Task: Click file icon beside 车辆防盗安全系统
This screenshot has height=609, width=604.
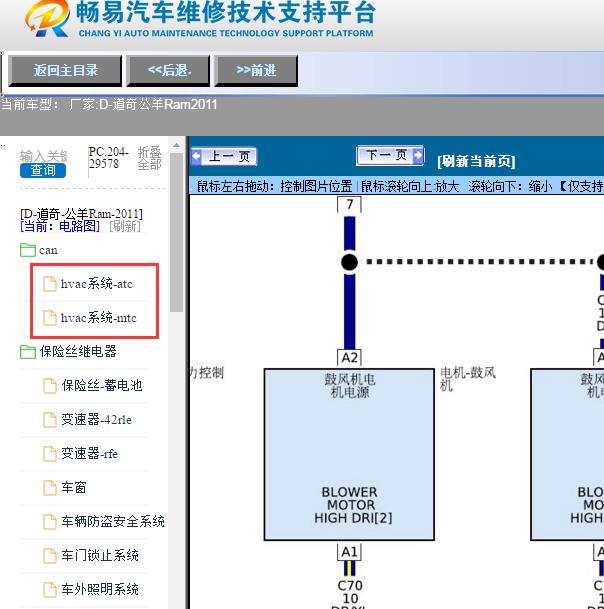Action: point(49,522)
